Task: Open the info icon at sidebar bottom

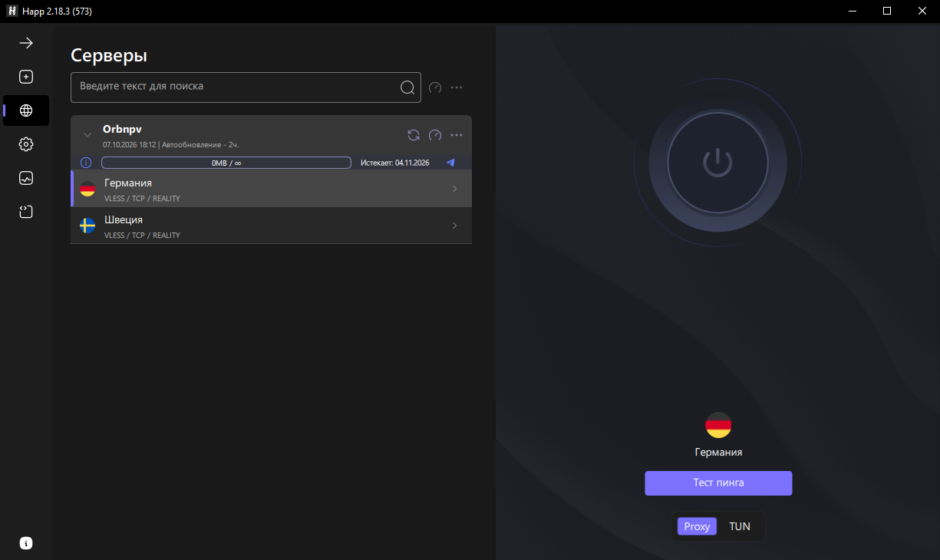Action: [x=26, y=543]
